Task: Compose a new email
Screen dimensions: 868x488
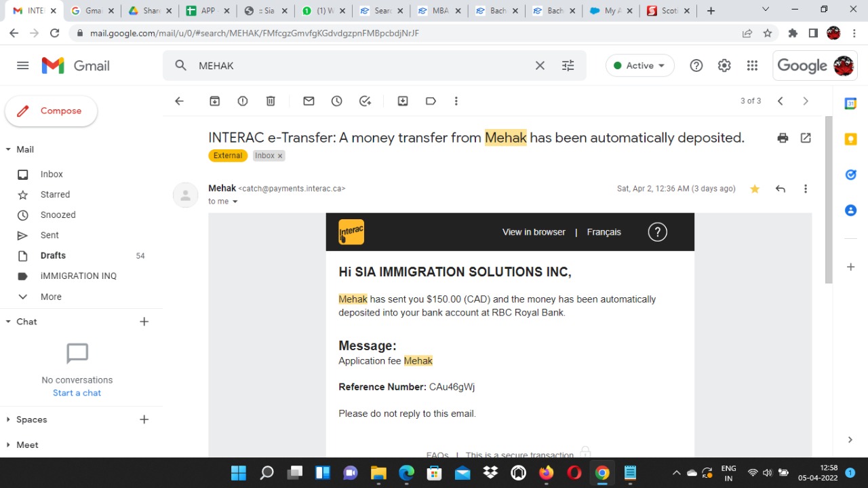Action: [51, 111]
